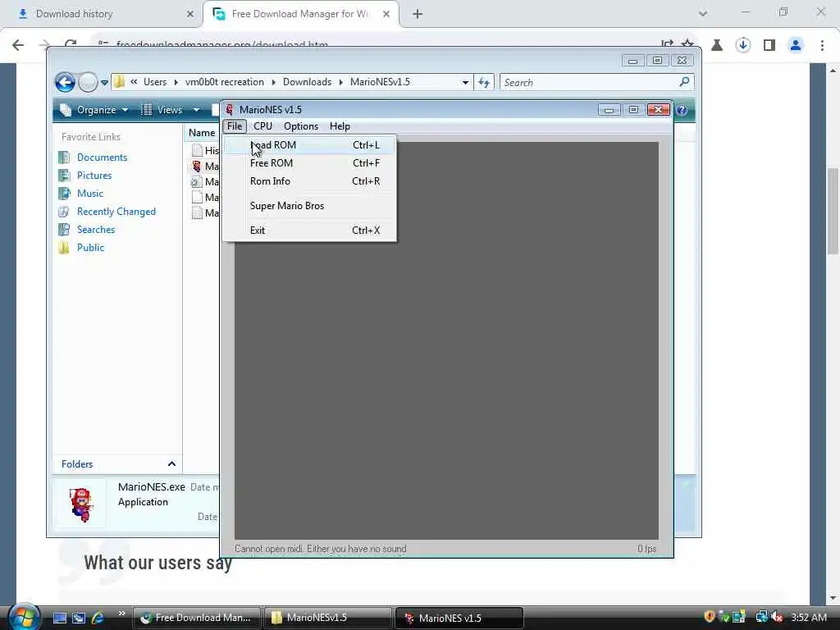Open a new browser tab

pyautogui.click(x=418, y=14)
